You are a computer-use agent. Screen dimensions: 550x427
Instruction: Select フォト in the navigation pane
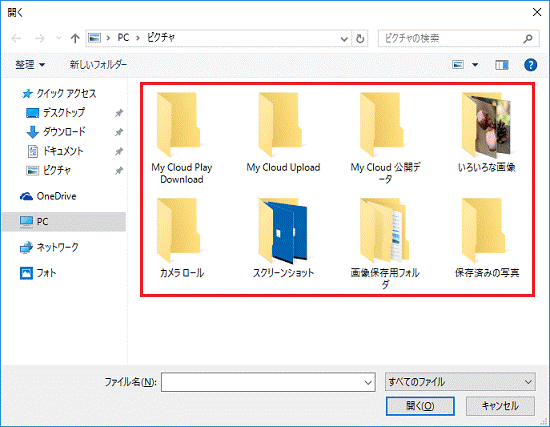pyautogui.click(x=38, y=273)
